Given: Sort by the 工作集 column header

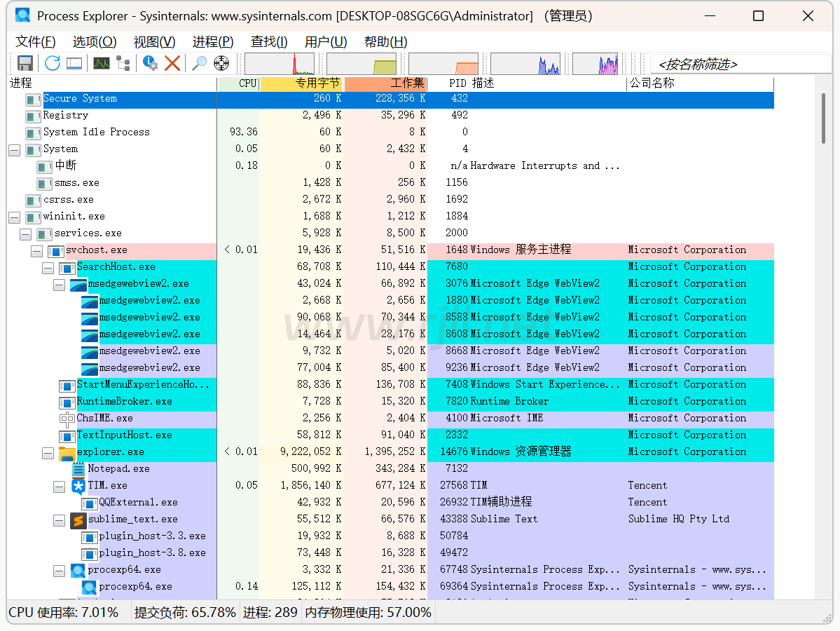Looking at the screenshot, I should click(x=385, y=83).
